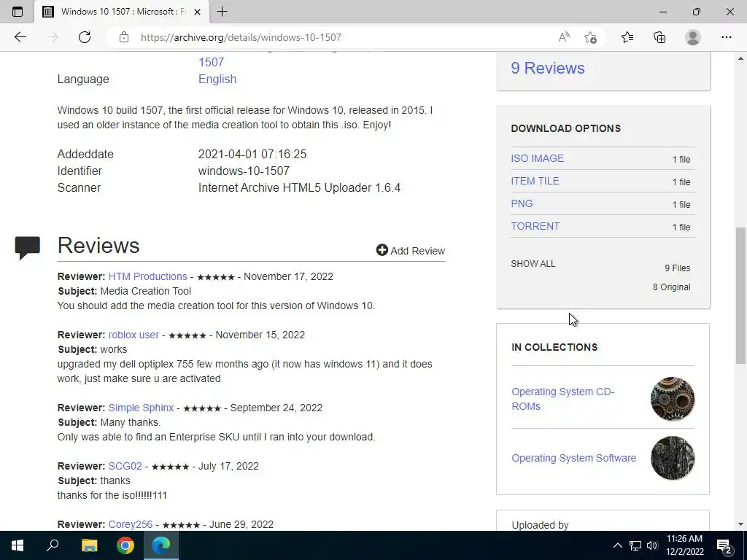747x560 pixels.
Task: Open Operating System Software collection link
Action: click(x=573, y=458)
